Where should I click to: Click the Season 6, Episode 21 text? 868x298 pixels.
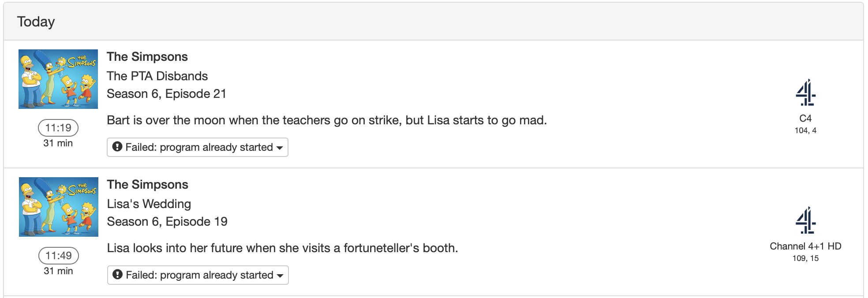pos(167,94)
